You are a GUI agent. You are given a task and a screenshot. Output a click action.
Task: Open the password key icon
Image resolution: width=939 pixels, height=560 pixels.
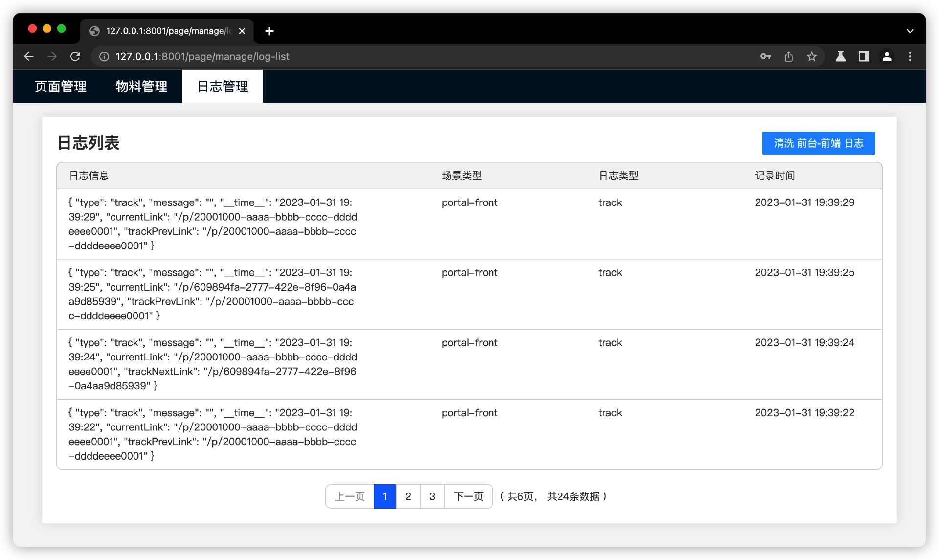click(x=765, y=57)
